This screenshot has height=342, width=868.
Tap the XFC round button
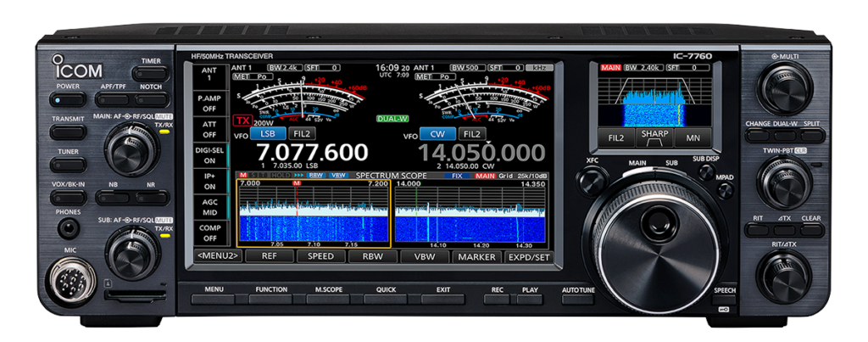[x=591, y=182]
